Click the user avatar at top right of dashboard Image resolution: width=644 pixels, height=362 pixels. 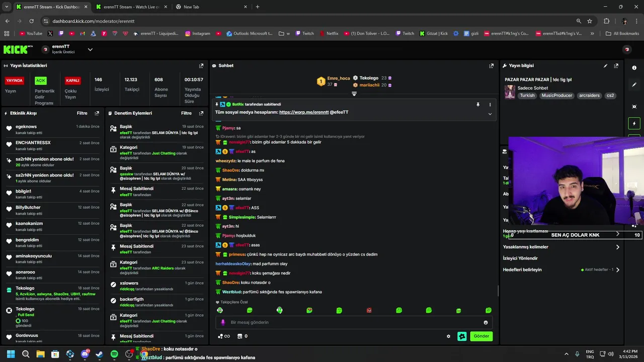pyautogui.click(x=627, y=49)
